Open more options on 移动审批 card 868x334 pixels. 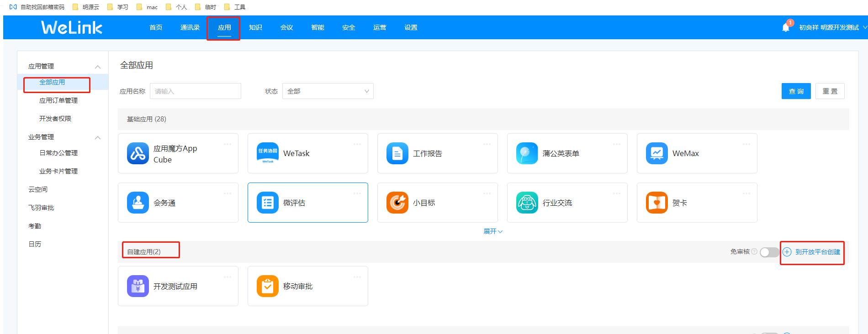coord(357,277)
